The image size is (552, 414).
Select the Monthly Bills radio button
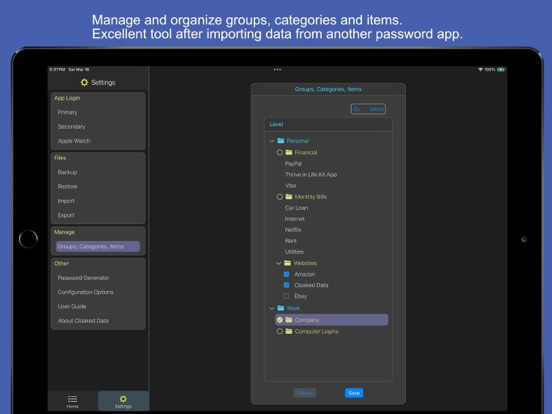pos(280,197)
